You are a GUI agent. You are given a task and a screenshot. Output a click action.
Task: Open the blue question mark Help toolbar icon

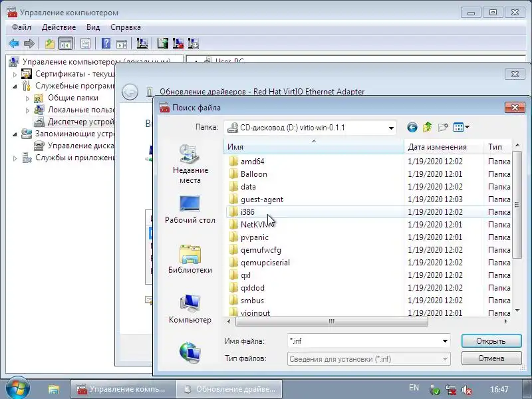(106, 43)
